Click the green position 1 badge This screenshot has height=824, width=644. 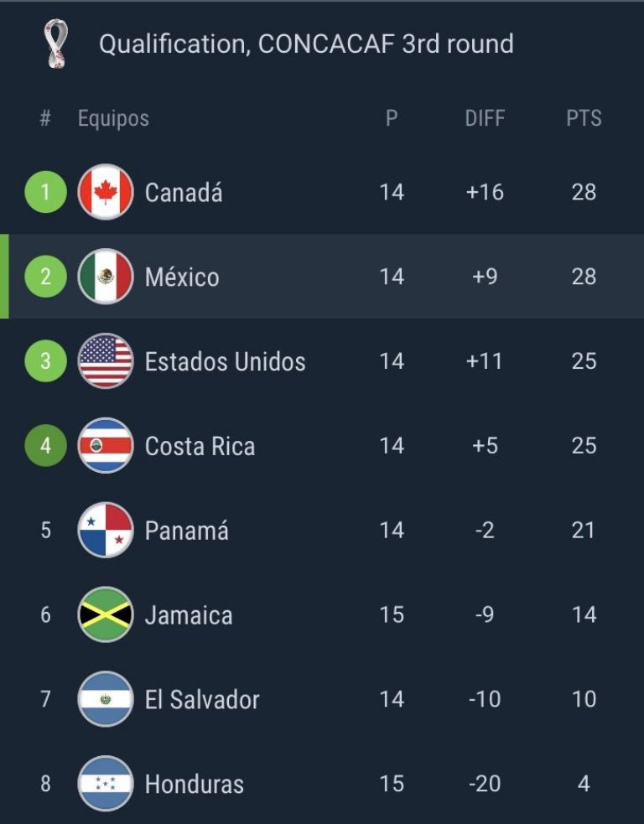pos(46,192)
